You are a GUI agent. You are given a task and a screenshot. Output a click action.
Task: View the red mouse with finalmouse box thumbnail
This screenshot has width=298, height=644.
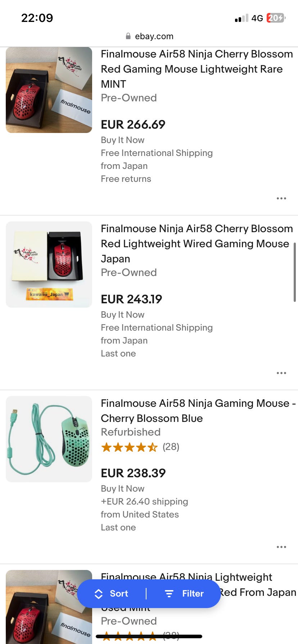tap(49, 90)
